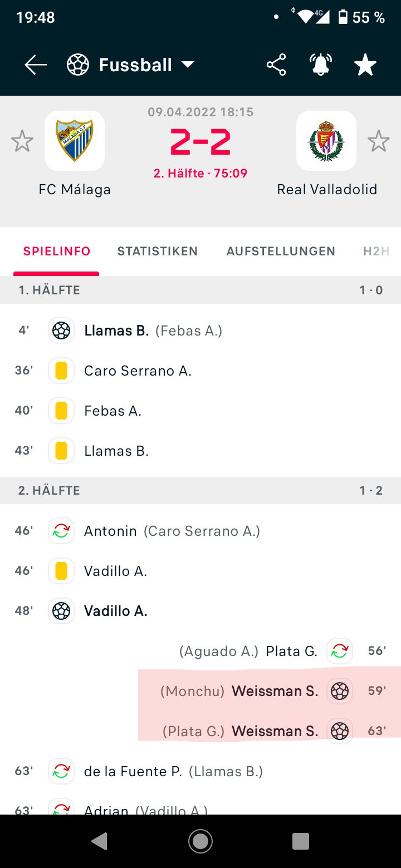Tap the yellow card icon for Febas A.
The height and width of the screenshot is (868, 401).
[61, 411]
